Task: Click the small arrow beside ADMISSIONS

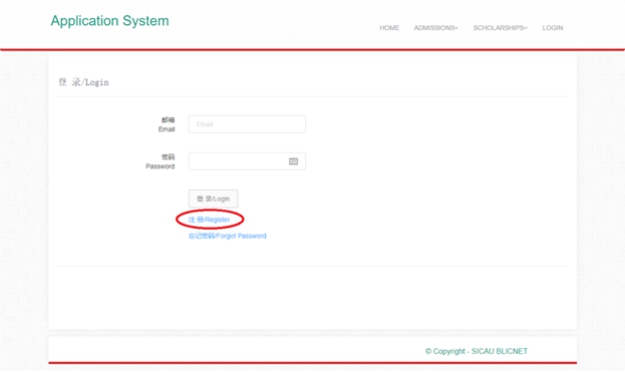Action: tap(457, 28)
